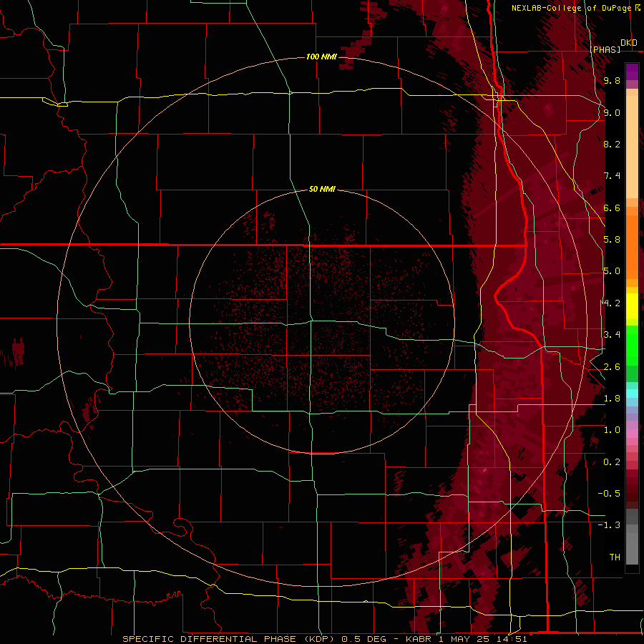644x644 pixels.
Task: Click the DKD label above the scale
Action: click(x=629, y=43)
